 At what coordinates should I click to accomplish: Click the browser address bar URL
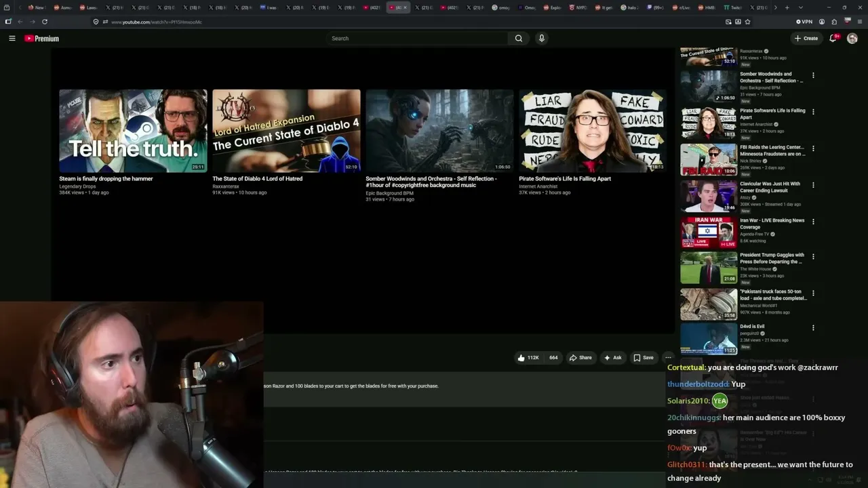[157, 22]
